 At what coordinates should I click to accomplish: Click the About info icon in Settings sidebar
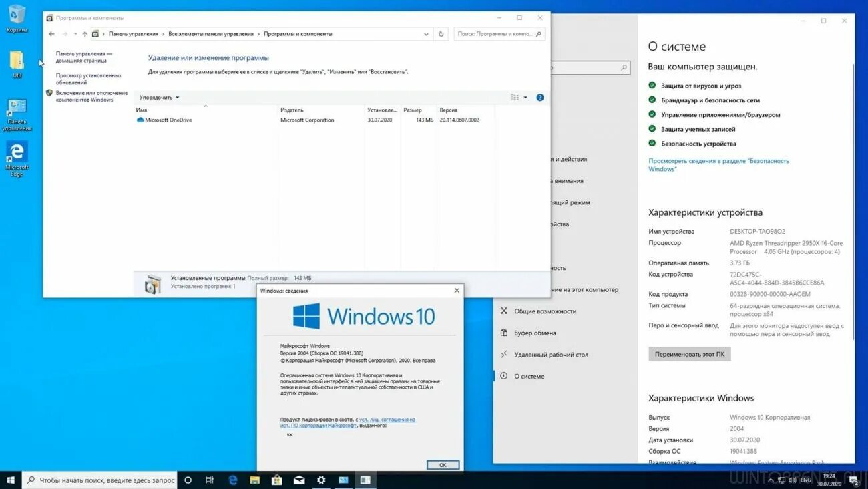pos(504,376)
